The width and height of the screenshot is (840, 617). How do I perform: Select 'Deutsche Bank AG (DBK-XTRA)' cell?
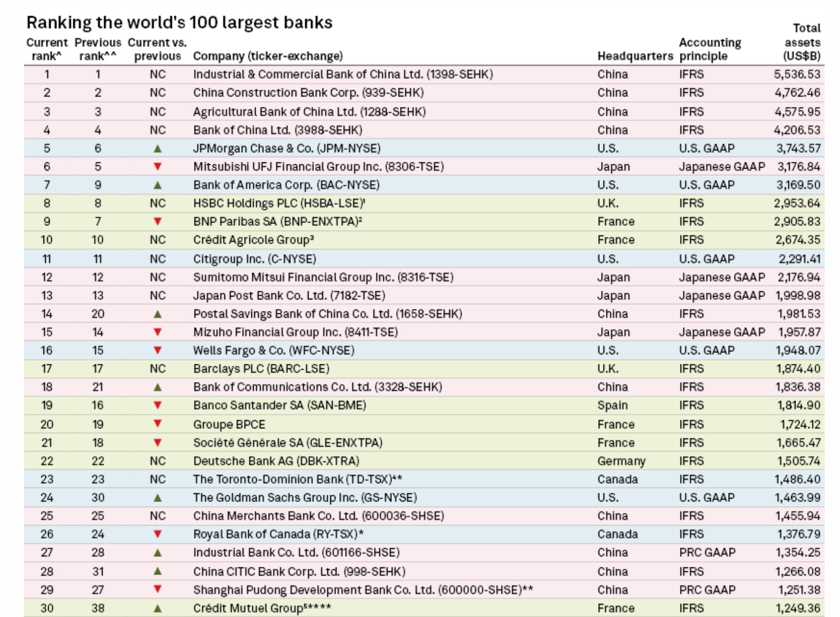pyautogui.click(x=276, y=461)
